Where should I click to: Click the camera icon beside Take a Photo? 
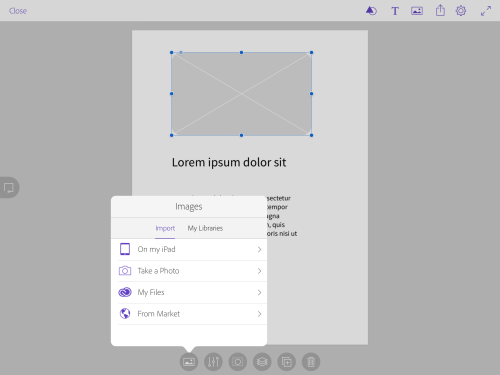(125, 271)
